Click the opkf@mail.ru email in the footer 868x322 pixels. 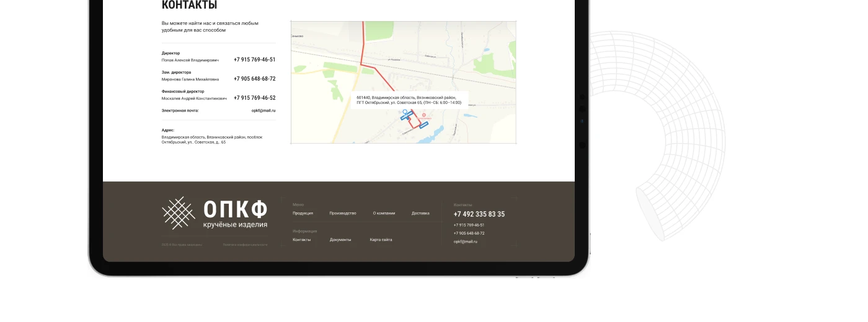coord(466,241)
